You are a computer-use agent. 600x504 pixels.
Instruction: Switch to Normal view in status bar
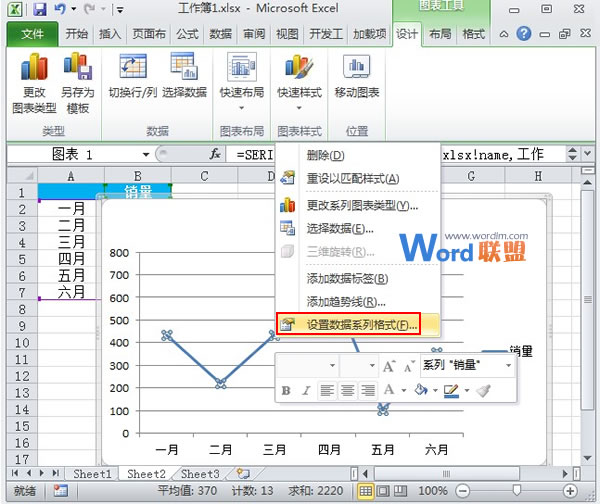click(365, 491)
